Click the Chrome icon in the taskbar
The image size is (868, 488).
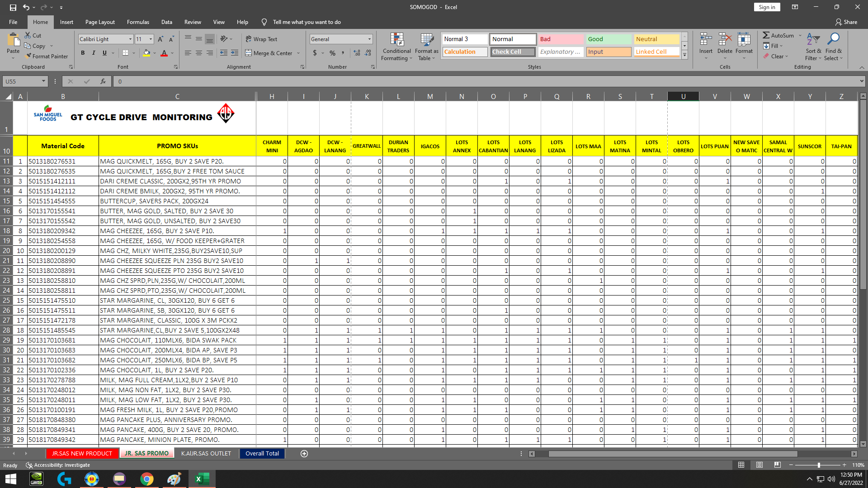146,479
